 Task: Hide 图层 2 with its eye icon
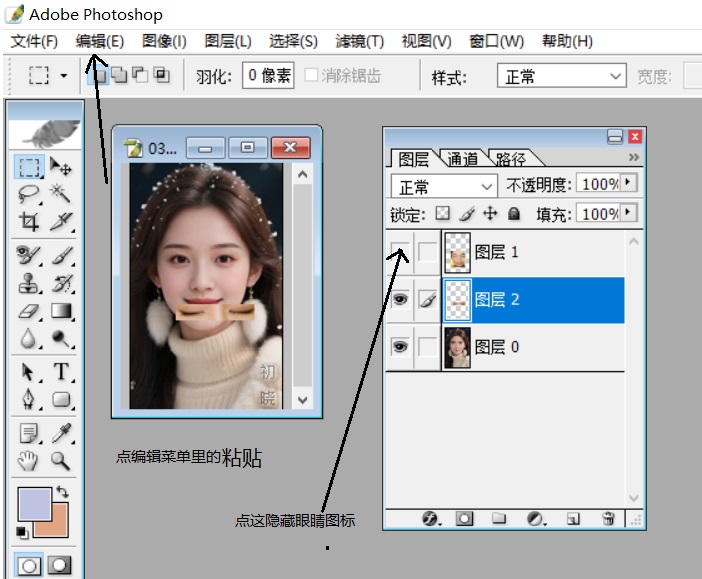[399, 299]
